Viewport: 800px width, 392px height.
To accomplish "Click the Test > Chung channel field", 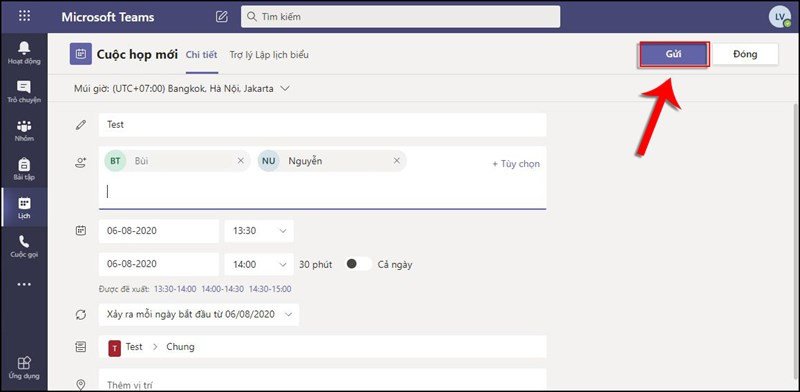I will pyautogui.click(x=322, y=347).
